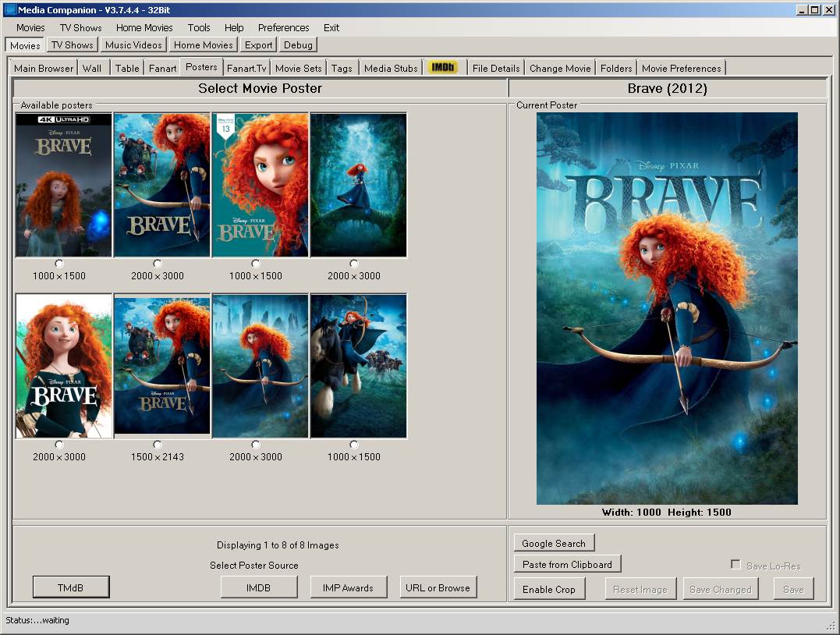Image resolution: width=840 pixels, height=635 pixels.
Task: Click the Enable Crop button
Action: (549, 589)
